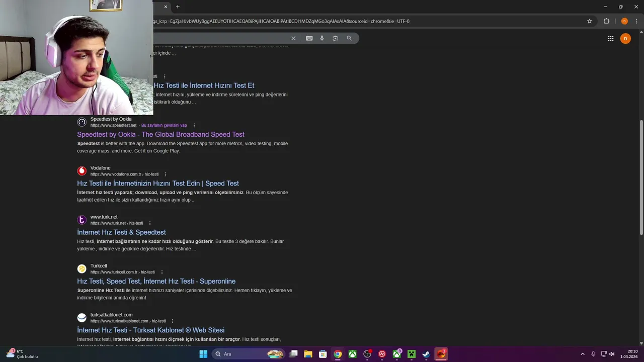This screenshot has height=362, width=644.
Task: Open more options for the Vodafone result
Action: [x=165, y=174]
